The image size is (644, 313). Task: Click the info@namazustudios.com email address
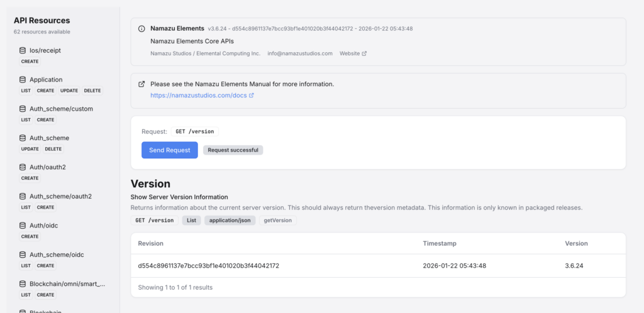[x=300, y=53]
